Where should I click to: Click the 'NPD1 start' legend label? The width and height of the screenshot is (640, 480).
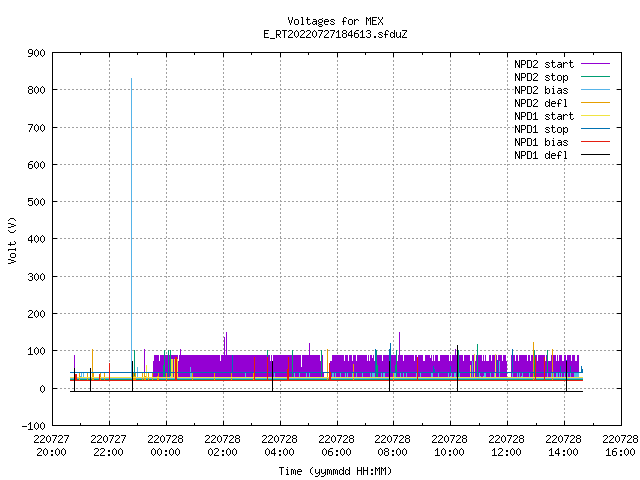544,116
